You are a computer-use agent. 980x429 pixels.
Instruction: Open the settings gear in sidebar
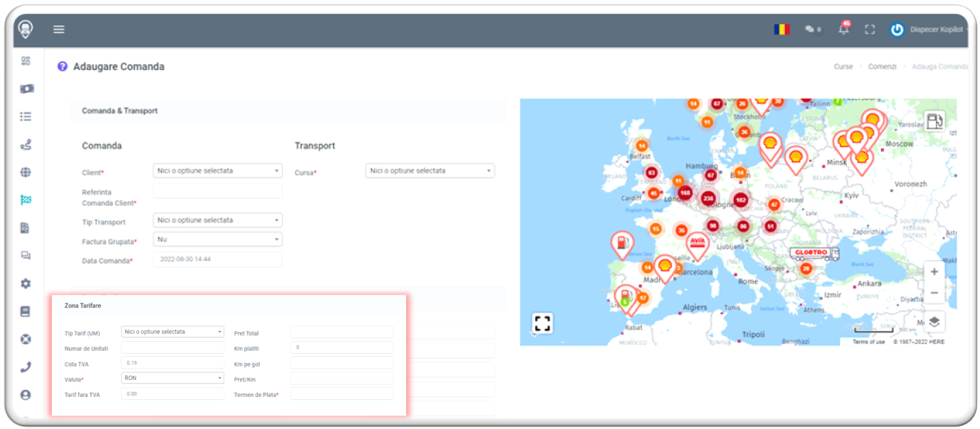[26, 284]
